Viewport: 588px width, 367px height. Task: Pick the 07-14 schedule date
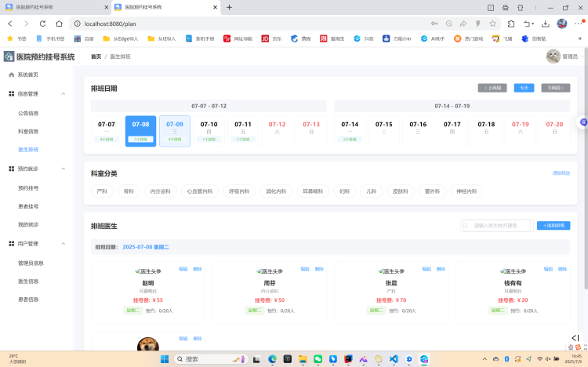[350, 130]
